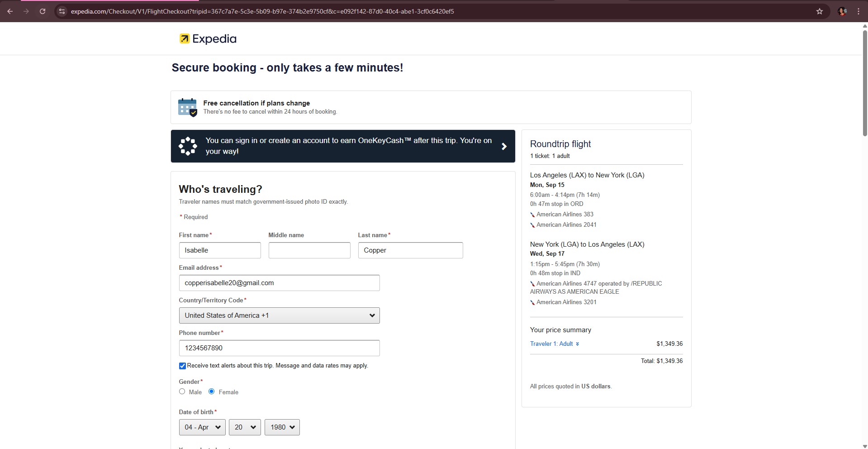
Task: Click the free cancellation calendar icon
Action: click(187, 107)
